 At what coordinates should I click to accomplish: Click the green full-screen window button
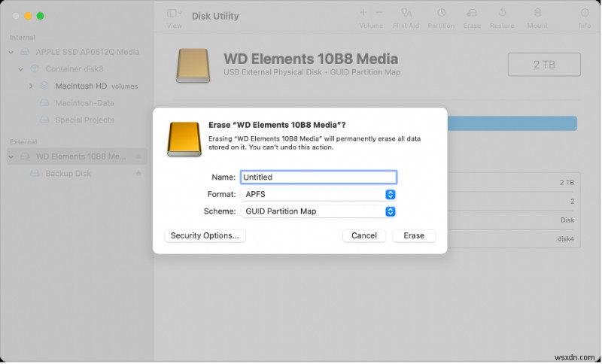(40, 16)
